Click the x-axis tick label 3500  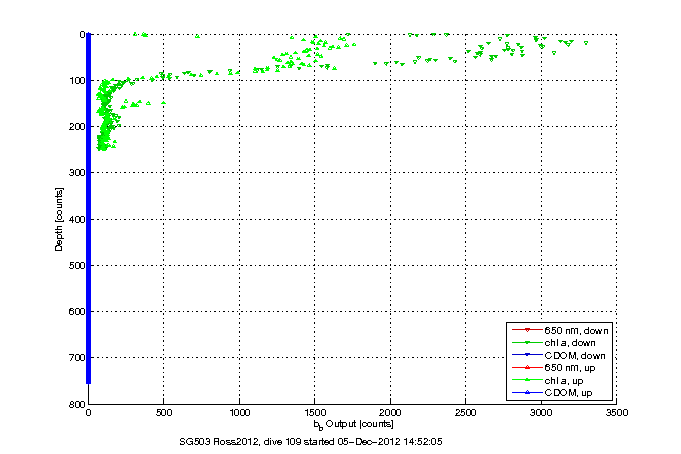coord(617,412)
